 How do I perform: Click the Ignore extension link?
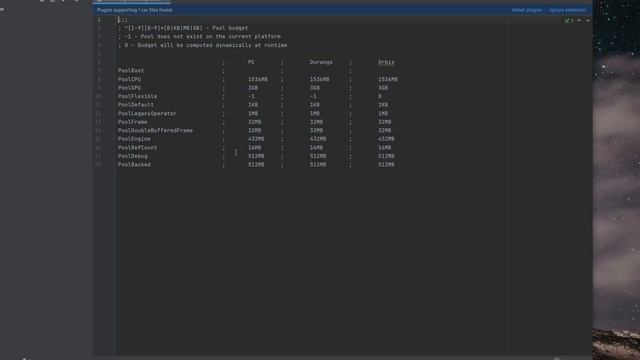[567, 10]
